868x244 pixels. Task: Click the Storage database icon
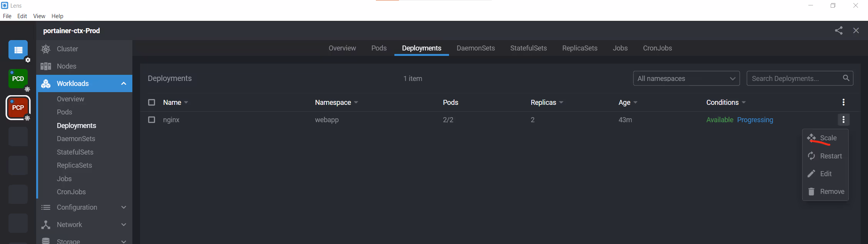(x=46, y=241)
